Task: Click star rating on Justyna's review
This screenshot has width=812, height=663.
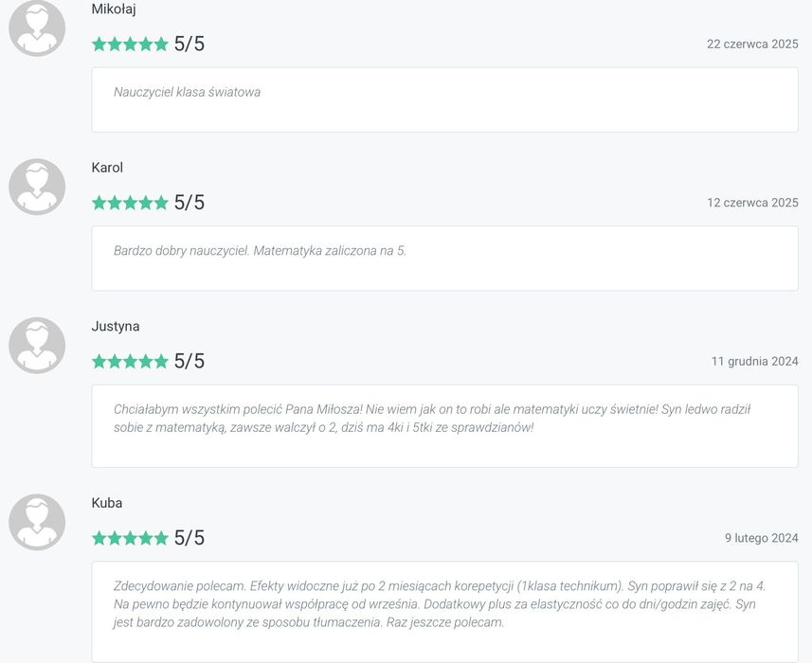Action: click(130, 361)
